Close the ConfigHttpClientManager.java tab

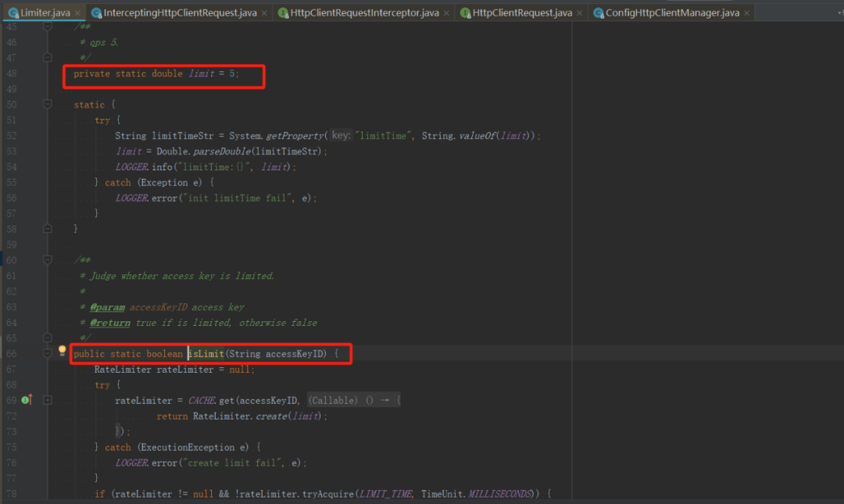point(747,13)
